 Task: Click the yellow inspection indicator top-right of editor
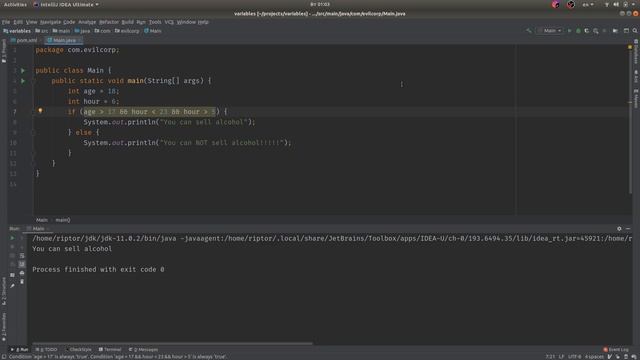tap(630, 47)
